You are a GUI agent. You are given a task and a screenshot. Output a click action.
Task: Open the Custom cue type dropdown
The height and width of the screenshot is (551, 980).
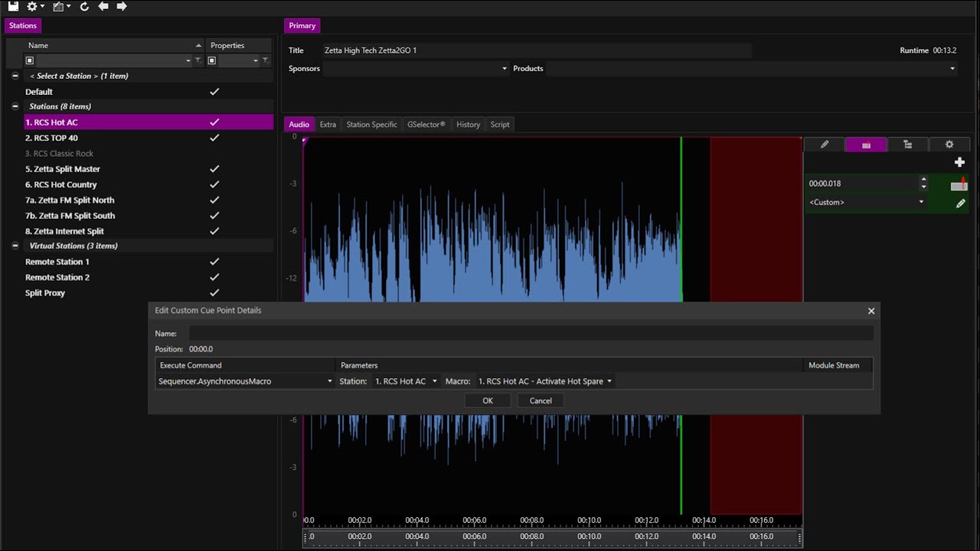coord(921,203)
